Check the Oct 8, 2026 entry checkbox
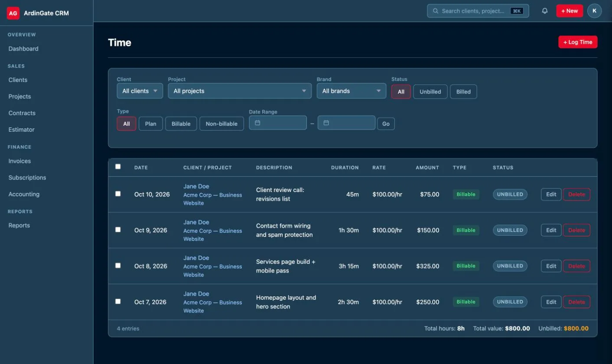 coord(118,266)
